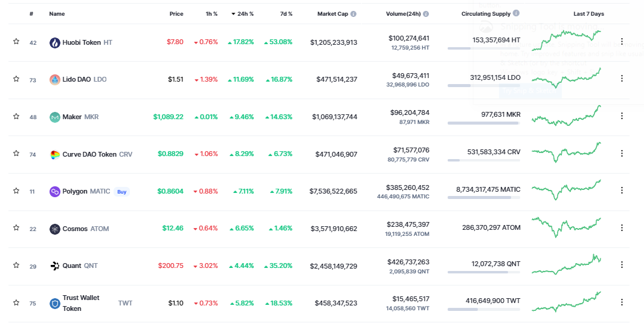The image size is (644, 323).
Task: Sort by the 7d % column header
Action: (285, 14)
